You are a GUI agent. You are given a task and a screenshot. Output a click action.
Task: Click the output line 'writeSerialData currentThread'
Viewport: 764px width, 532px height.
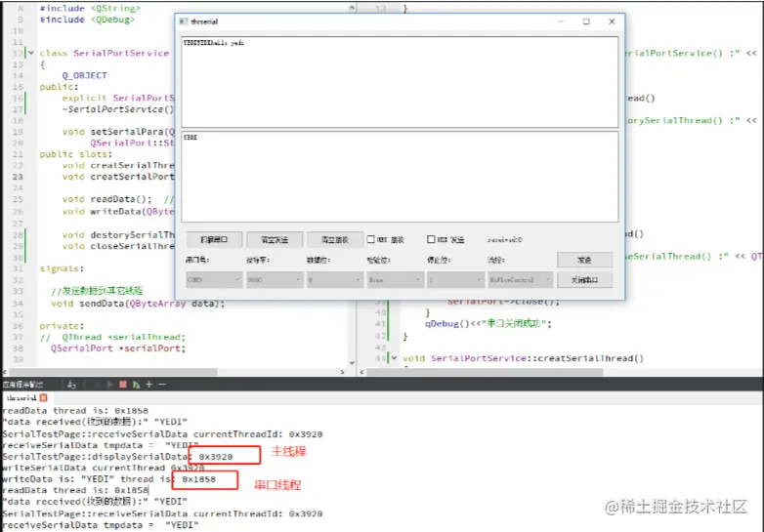(104, 468)
